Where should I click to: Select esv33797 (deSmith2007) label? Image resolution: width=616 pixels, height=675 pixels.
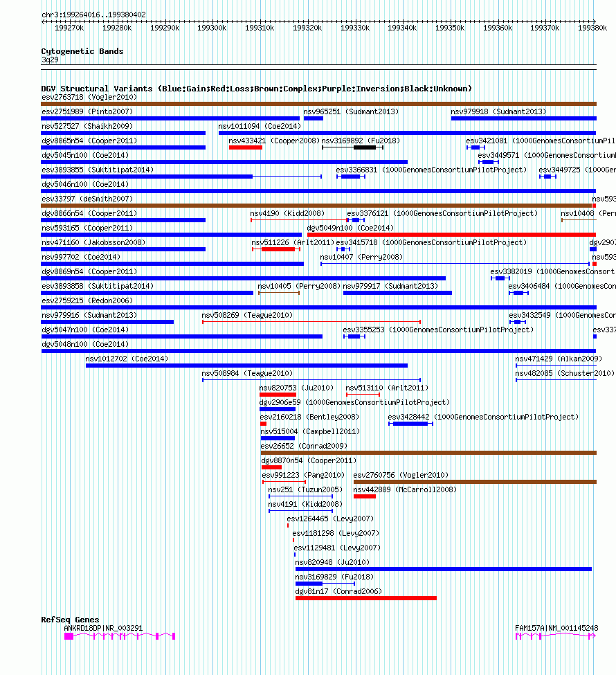[87, 199]
